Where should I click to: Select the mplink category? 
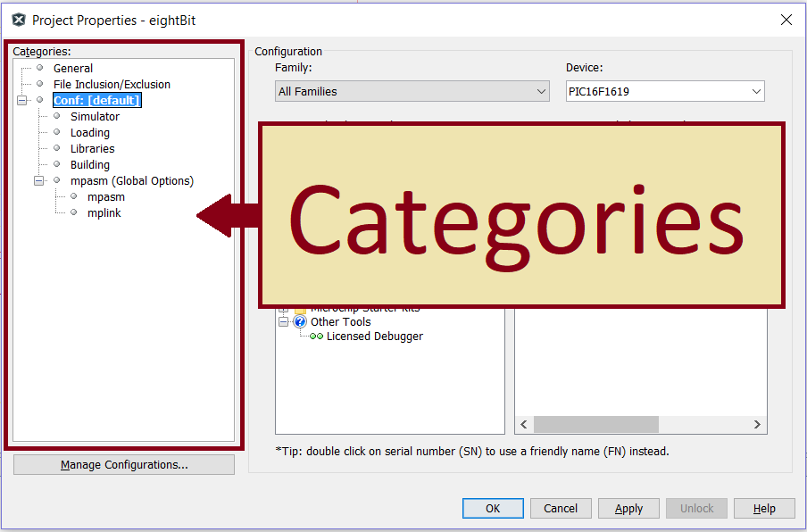[104, 212]
